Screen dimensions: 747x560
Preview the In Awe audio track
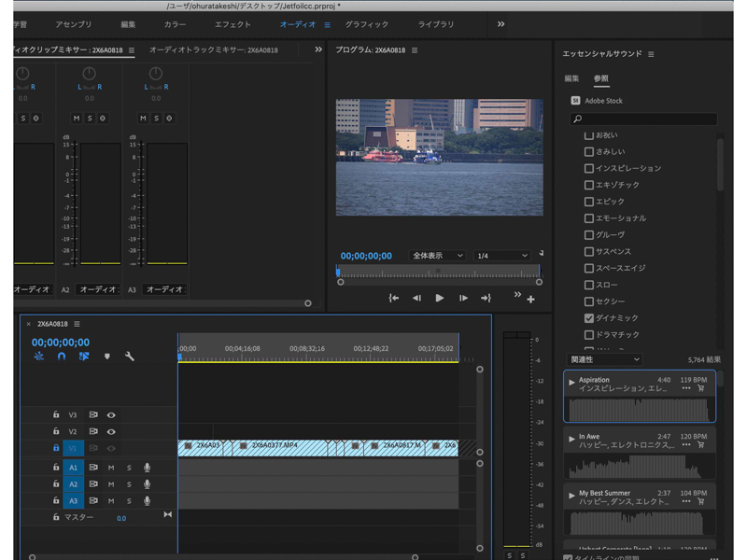[x=572, y=438]
